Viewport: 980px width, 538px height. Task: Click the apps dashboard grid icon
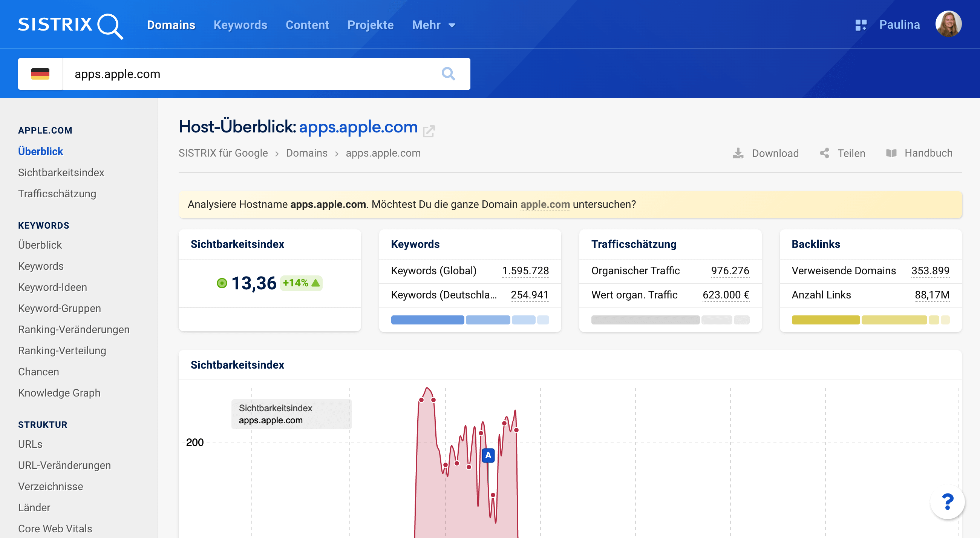tap(860, 25)
